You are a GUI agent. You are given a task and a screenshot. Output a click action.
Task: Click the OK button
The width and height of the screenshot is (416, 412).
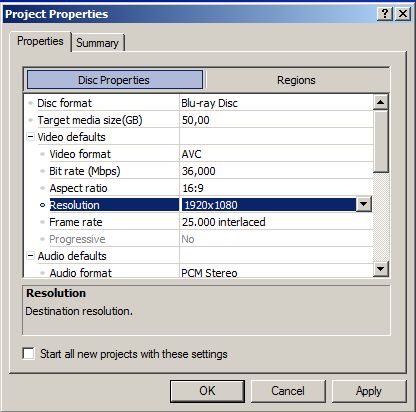[207, 391]
